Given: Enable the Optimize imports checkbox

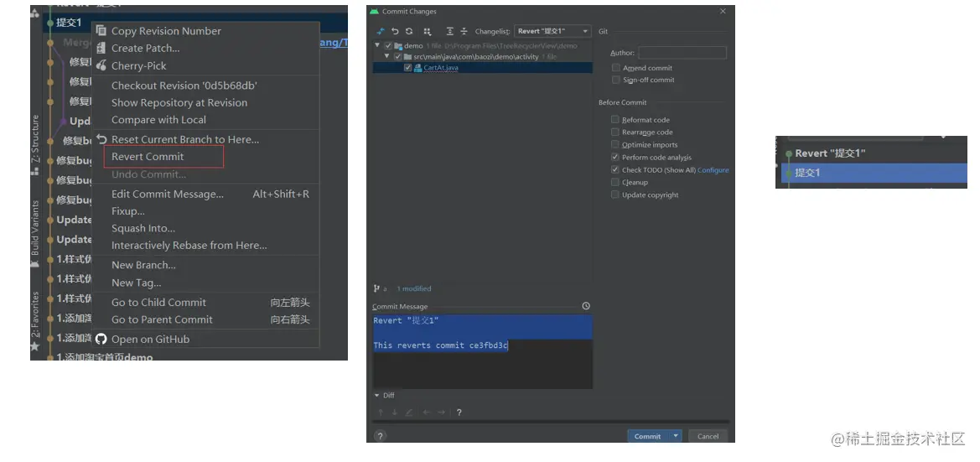Looking at the screenshot, I should coord(615,144).
